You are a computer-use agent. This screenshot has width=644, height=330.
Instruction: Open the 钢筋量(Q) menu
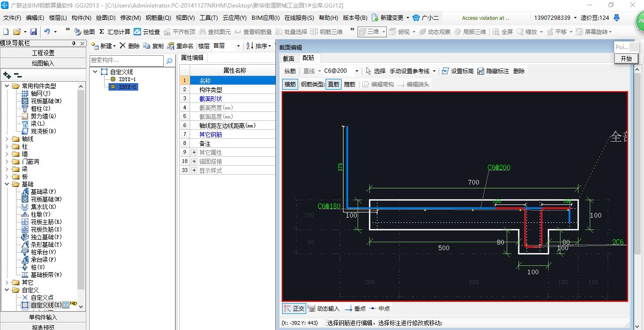coord(158,18)
